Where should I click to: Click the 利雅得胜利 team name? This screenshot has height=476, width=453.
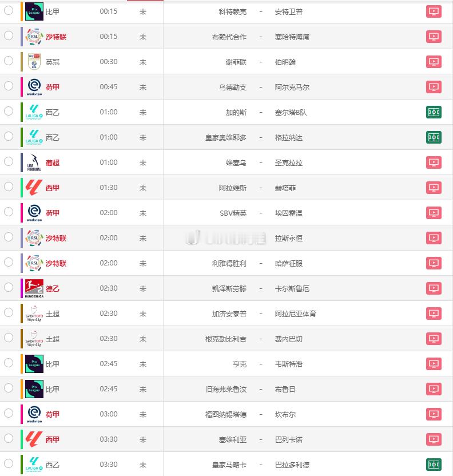[229, 264]
